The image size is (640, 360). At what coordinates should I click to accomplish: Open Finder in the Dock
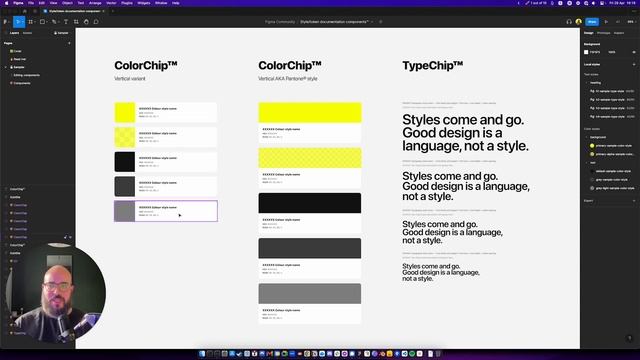click(202, 353)
